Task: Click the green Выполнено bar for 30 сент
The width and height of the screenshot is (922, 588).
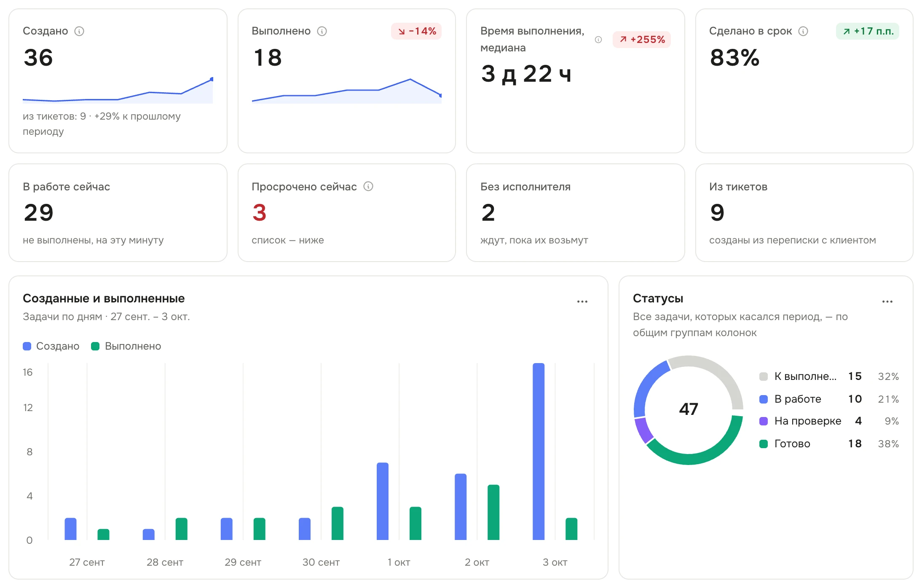Action: (x=338, y=523)
